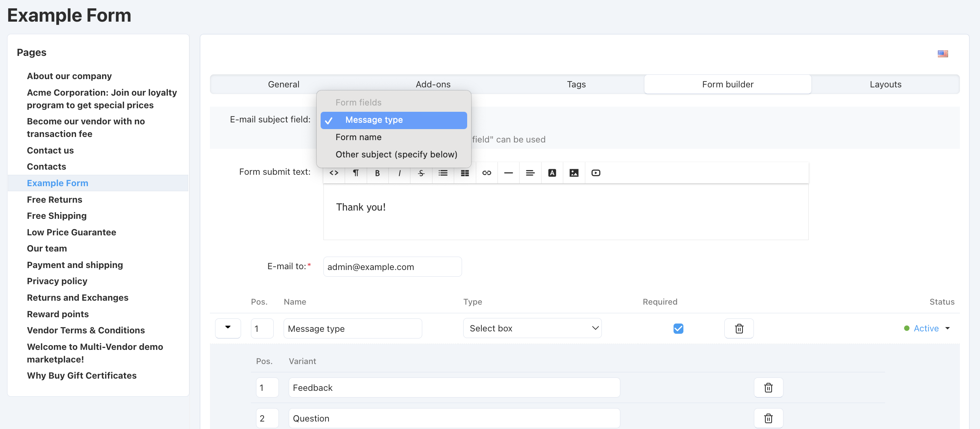Click into Thank you! editor text area

point(566,212)
